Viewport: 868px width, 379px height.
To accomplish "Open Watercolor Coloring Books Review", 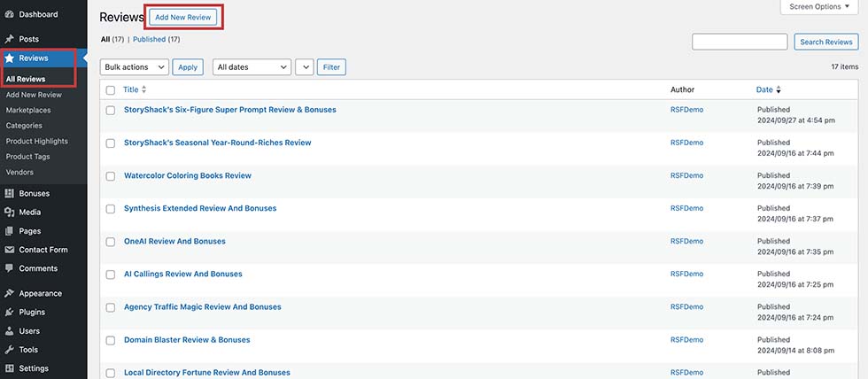I will tap(188, 175).
